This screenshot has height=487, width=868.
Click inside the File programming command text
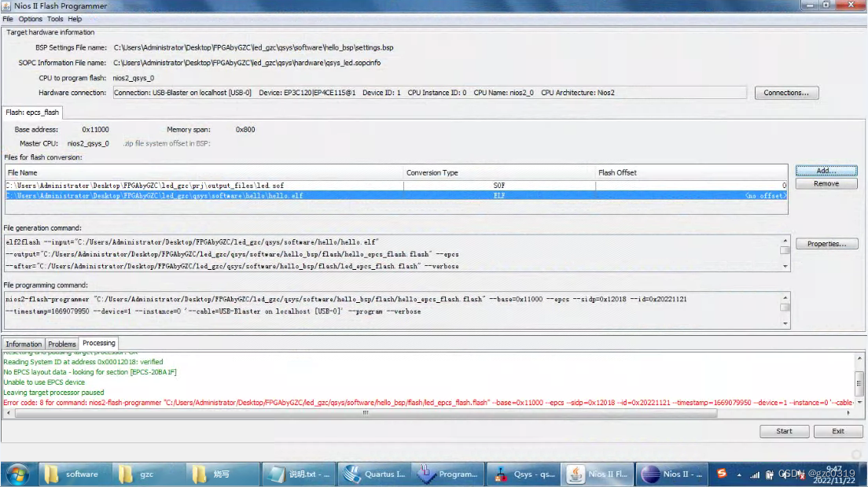(x=392, y=311)
